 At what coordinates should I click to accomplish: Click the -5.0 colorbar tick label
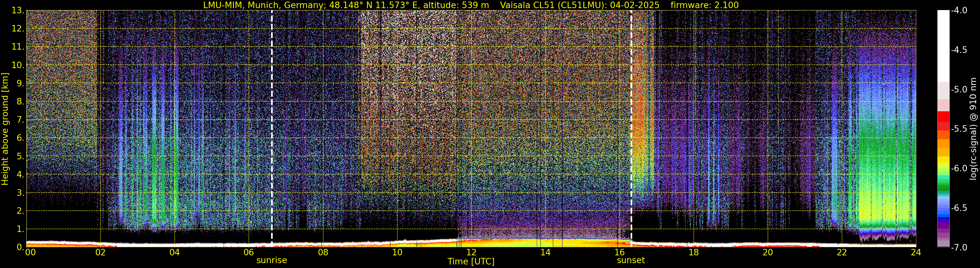959,90
